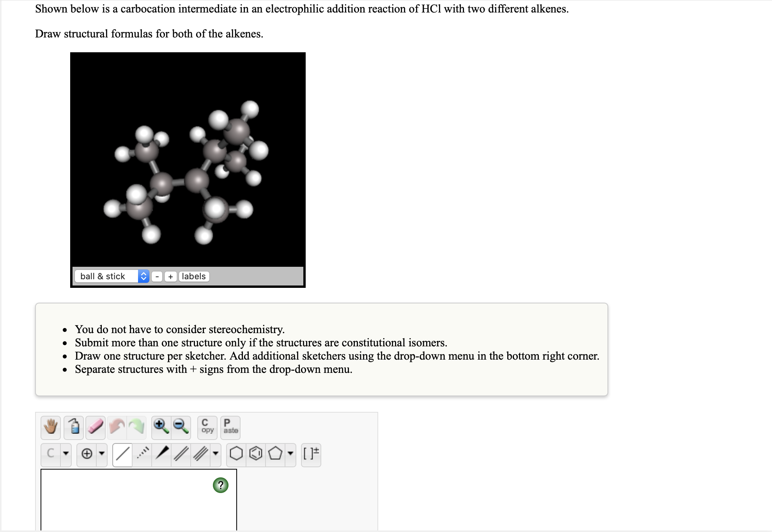Toggle labels on the molecule viewer

(x=194, y=277)
